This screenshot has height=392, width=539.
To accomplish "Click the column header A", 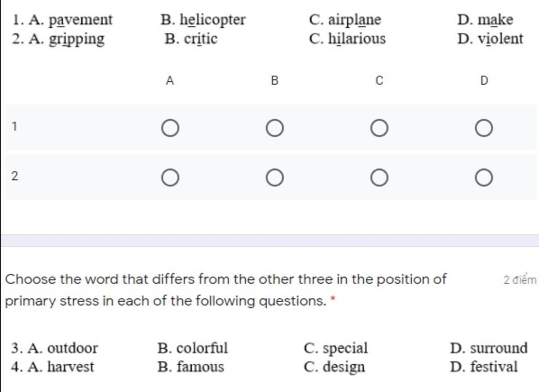I will [170, 81].
